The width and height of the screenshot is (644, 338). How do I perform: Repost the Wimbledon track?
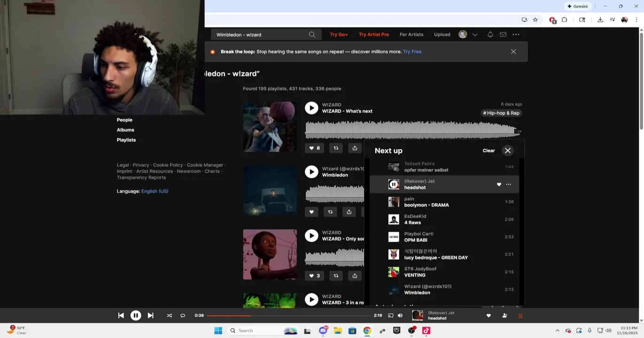point(330,212)
